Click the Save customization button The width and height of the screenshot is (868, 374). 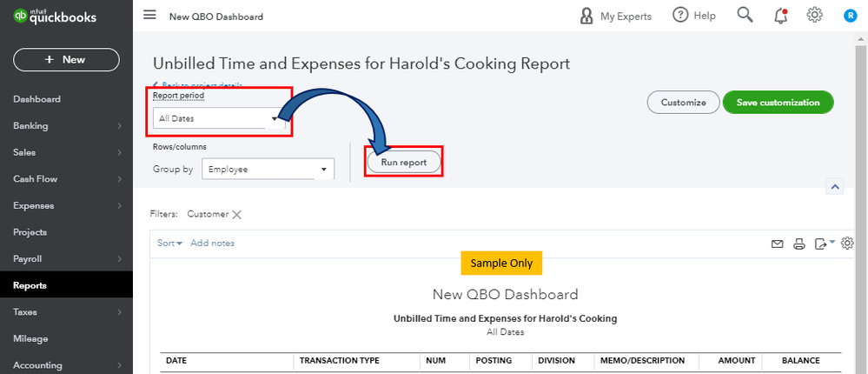[x=778, y=103]
